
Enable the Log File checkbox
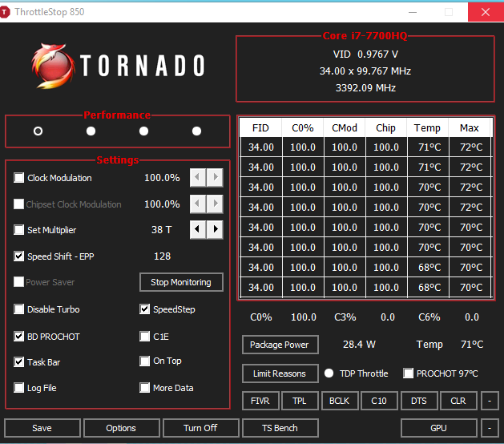18,388
